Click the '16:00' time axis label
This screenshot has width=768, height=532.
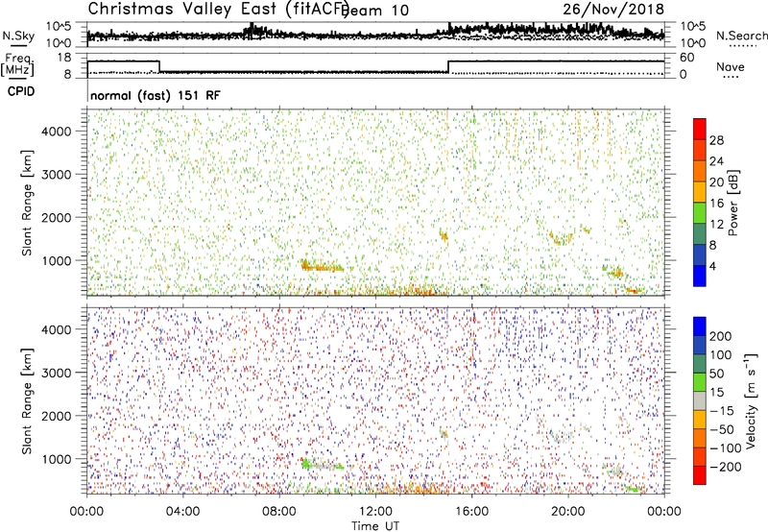pyautogui.click(x=471, y=512)
